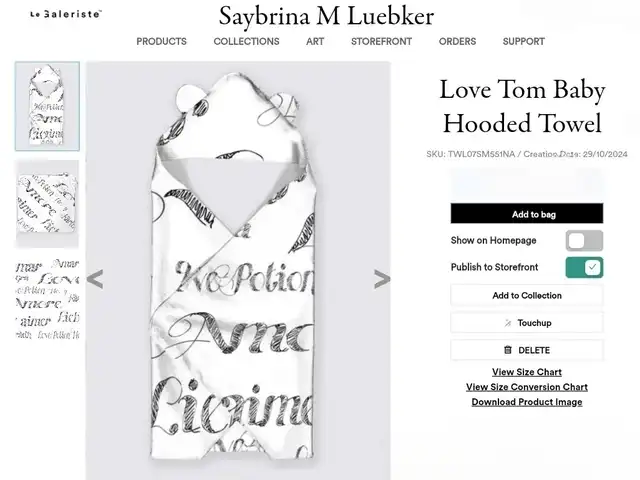The height and width of the screenshot is (480, 640).
Task: Go to the ART section
Action: (x=315, y=41)
